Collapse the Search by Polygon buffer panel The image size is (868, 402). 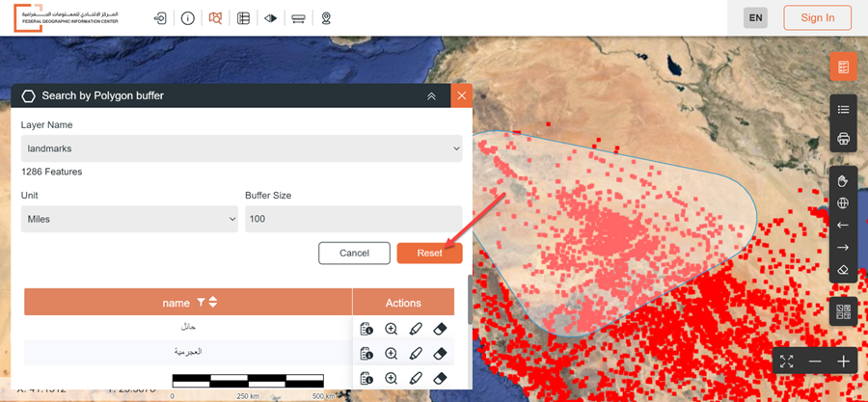[432, 95]
